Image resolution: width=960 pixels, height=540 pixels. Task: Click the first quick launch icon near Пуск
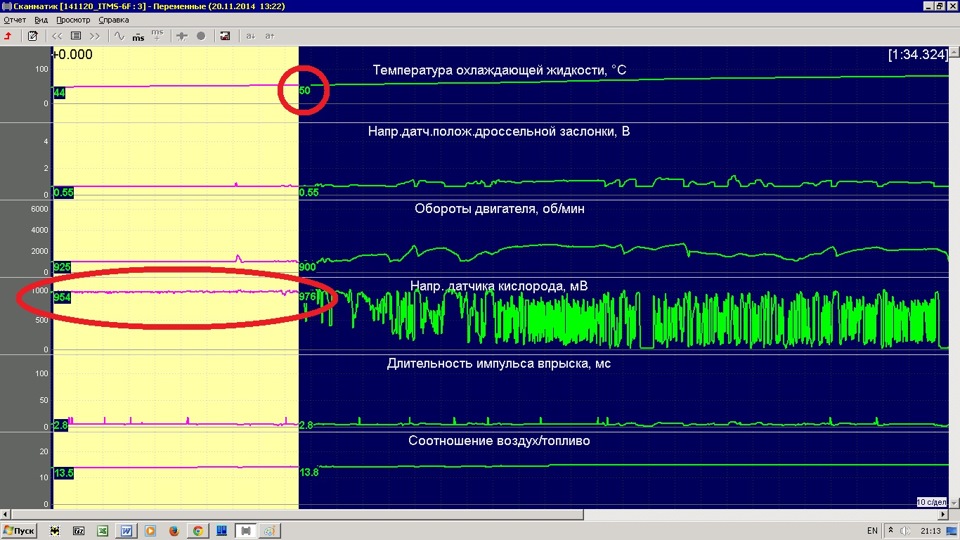(x=54, y=531)
